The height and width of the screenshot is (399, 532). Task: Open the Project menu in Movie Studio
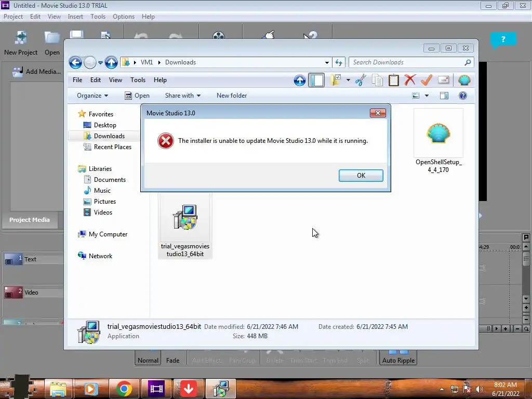(x=13, y=17)
